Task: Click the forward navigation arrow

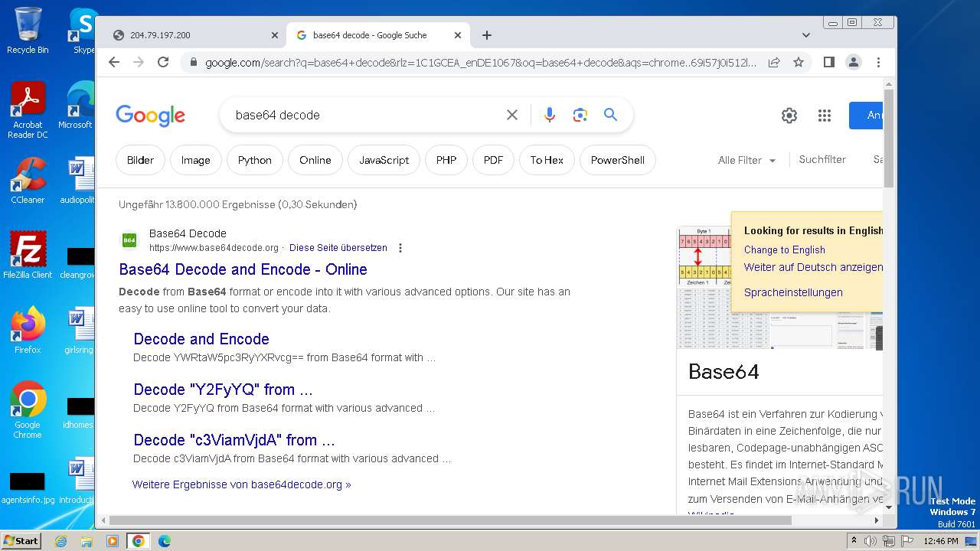Action: tap(139, 62)
